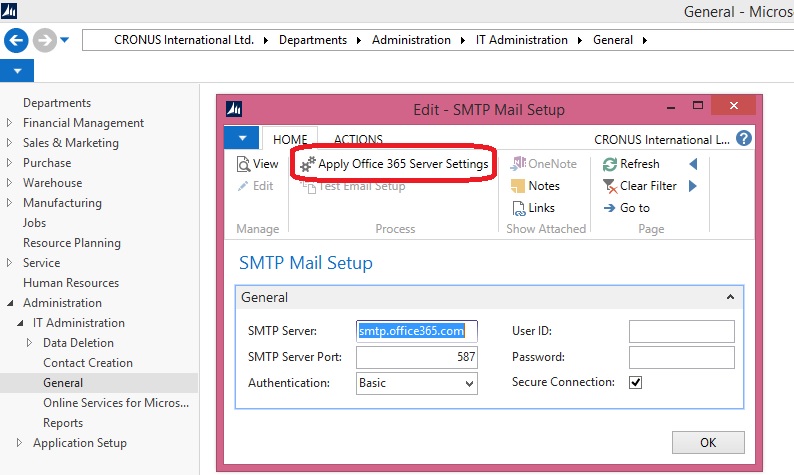
Task: Select Departments in the navigation pane
Action: pos(57,103)
